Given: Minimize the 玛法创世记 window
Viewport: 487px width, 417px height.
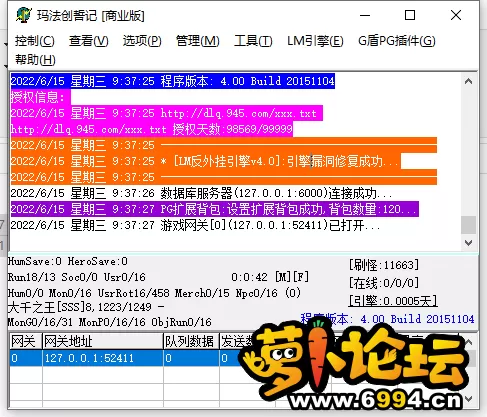Looking at the screenshot, I should [x=365, y=15].
